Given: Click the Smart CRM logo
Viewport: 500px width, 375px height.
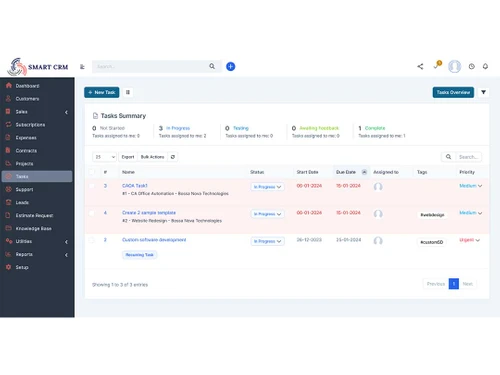Looking at the screenshot, I should 38,67.
